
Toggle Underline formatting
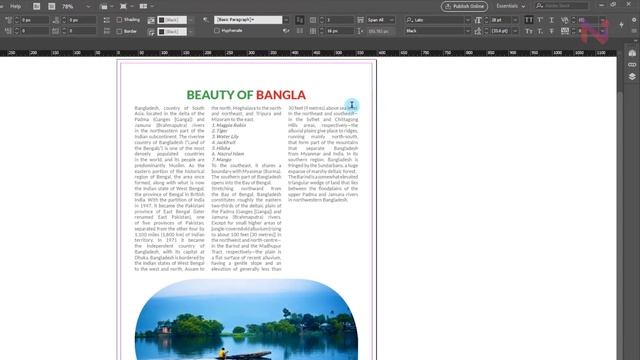[x=551, y=20]
